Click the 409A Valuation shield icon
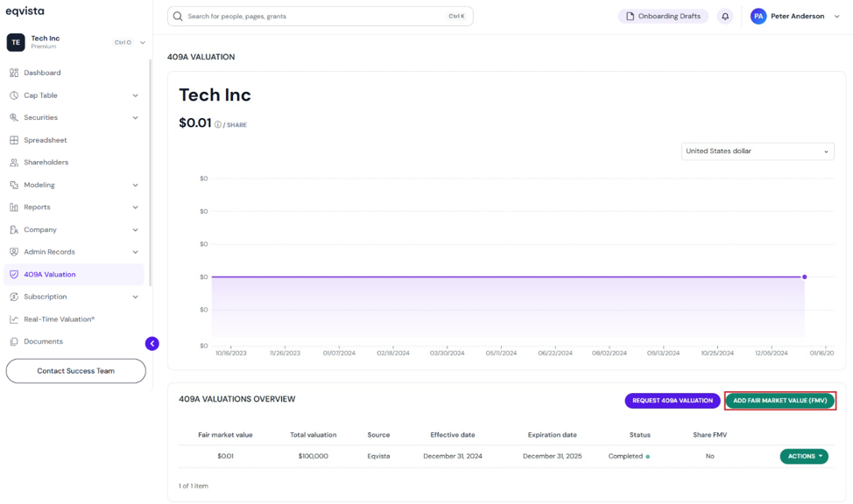The height and width of the screenshot is (504, 853). pos(14,275)
